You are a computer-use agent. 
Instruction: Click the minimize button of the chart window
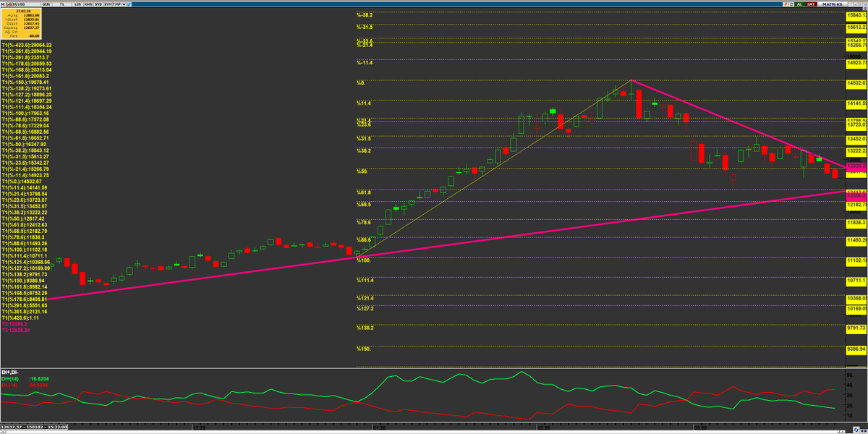(x=856, y=4)
